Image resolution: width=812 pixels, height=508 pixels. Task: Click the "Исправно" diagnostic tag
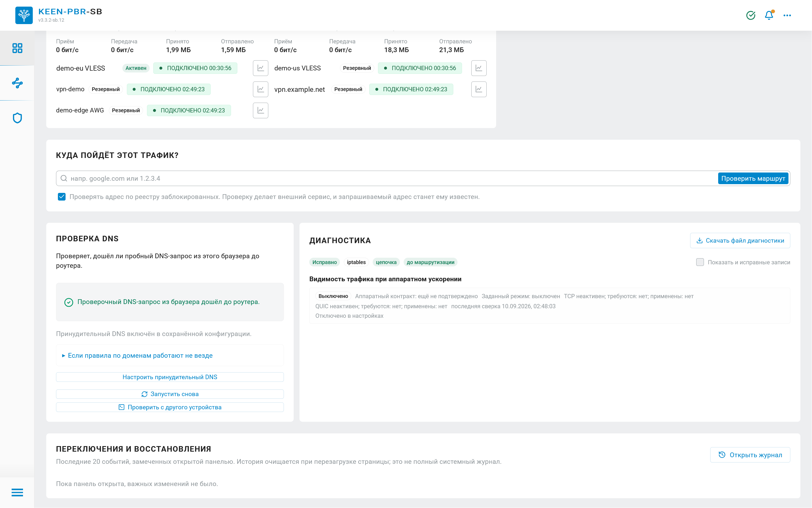325,262
